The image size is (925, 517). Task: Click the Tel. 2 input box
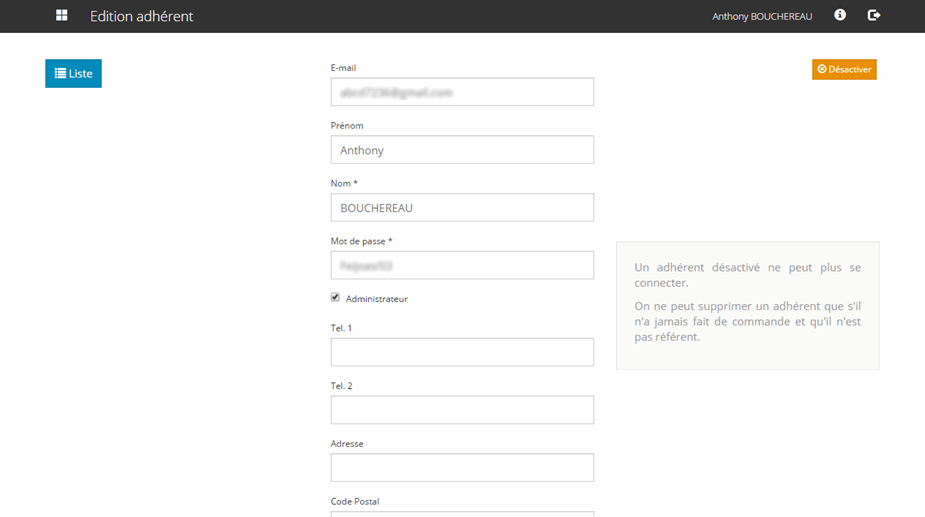pyautogui.click(x=462, y=410)
